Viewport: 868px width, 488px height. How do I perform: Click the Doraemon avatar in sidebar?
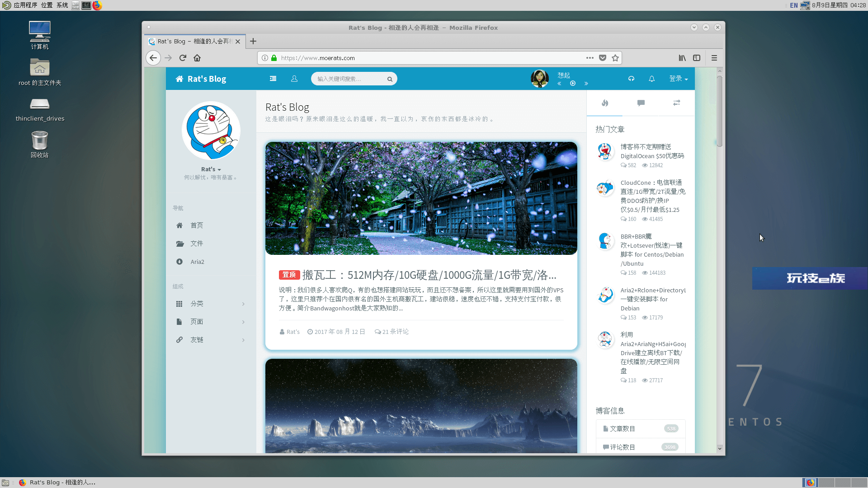pos(211,131)
